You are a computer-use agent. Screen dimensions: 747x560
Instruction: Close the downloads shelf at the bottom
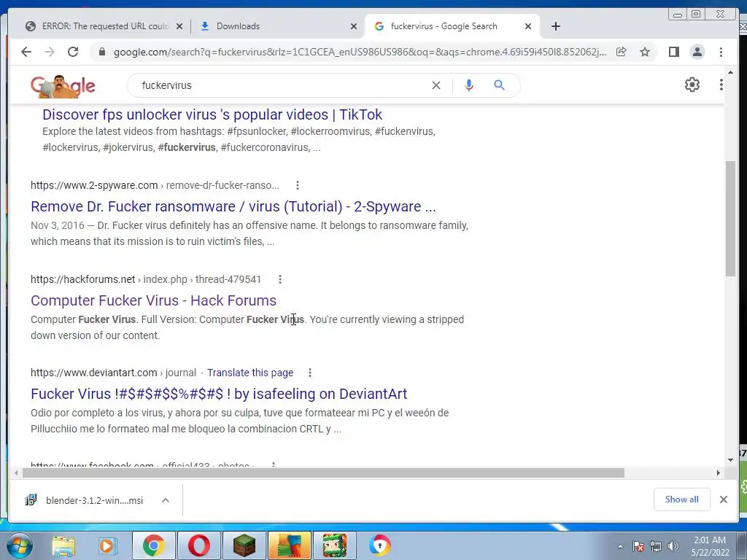[723, 499]
